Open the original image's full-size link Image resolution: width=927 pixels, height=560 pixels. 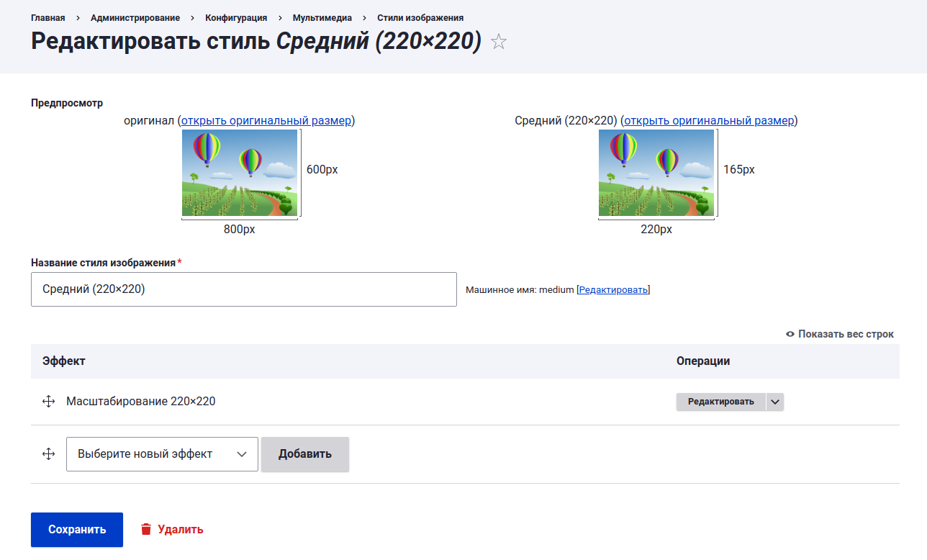pyautogui.click(x=266, y=120)
